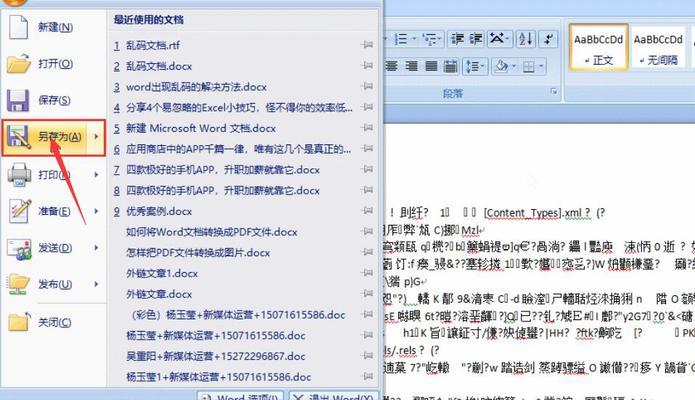Pin 新建 Microsoft Word 文档.docx
The height and width of the screenshot is (400, 695).
[x=367, y=128]
